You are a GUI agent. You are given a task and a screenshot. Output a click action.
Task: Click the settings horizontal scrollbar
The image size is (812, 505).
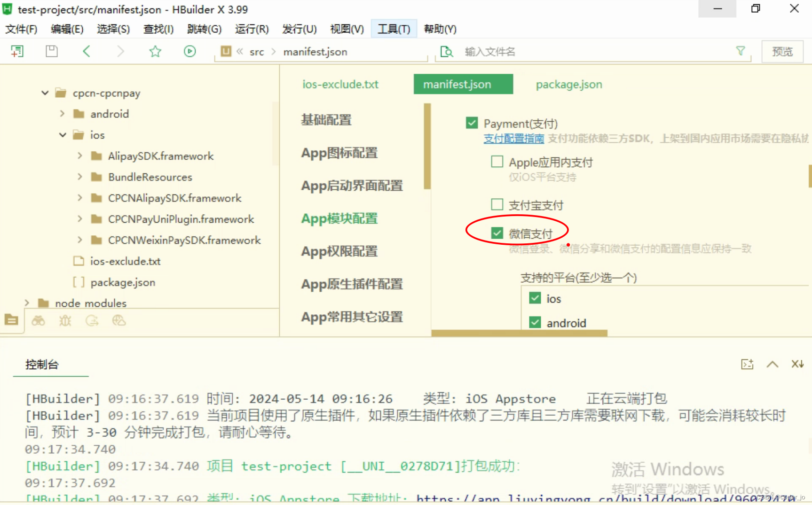pyautogui.click(x=519, y=333)
